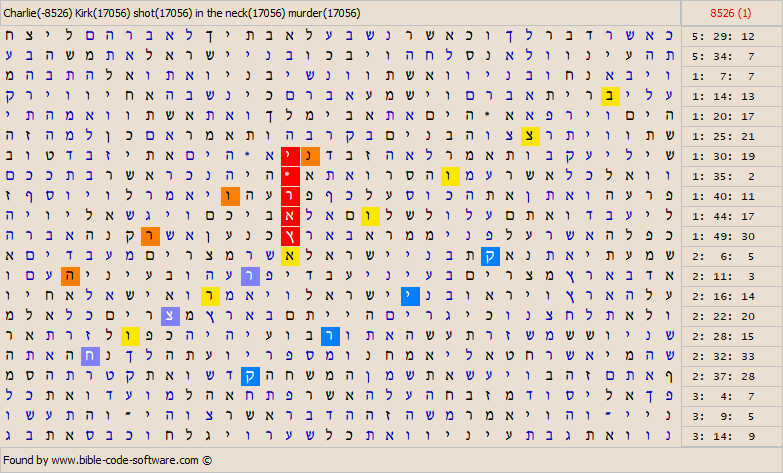This screenshot has height=473, width=783.
Task: Select the orange cell in row 1:49:30
Action: point(150,236)
